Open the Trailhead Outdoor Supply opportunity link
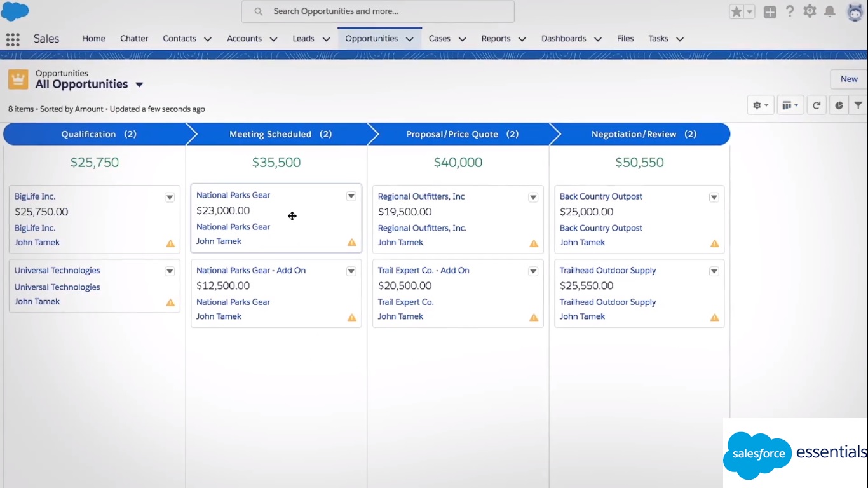868x488 pixels. (x=607, y=270)
